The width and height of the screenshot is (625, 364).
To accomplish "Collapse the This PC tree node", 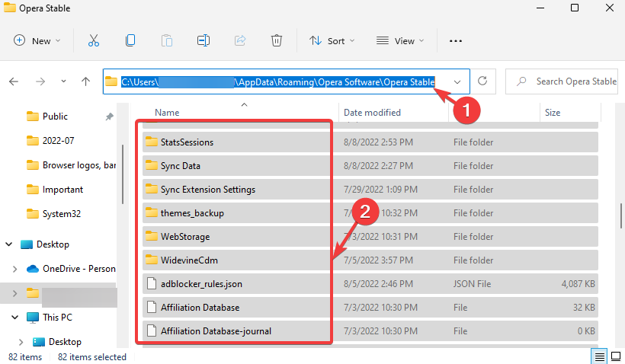I will (14, 318).
